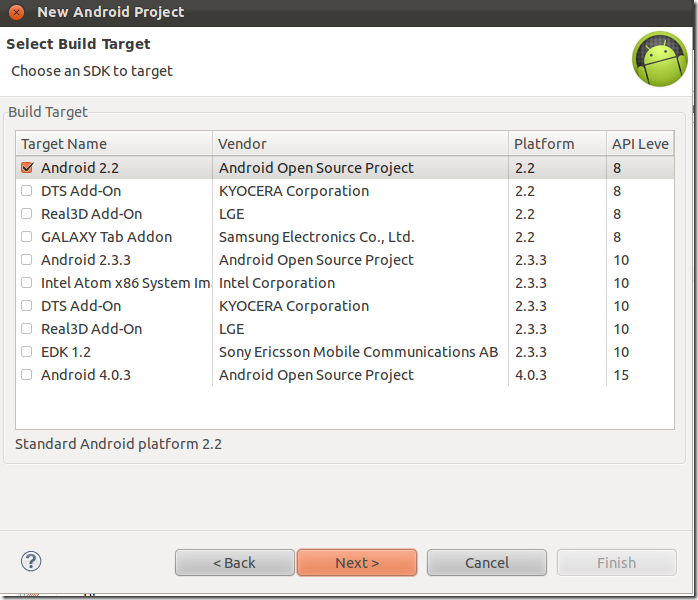The image size is (698, 600).
Task: Select the Samsung Electronics Co., Ltd. vendor cell
Action: pos(317,237)
